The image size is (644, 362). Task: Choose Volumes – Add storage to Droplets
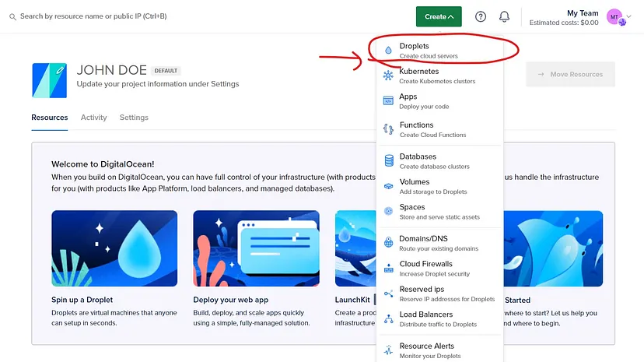coord(439,186)
